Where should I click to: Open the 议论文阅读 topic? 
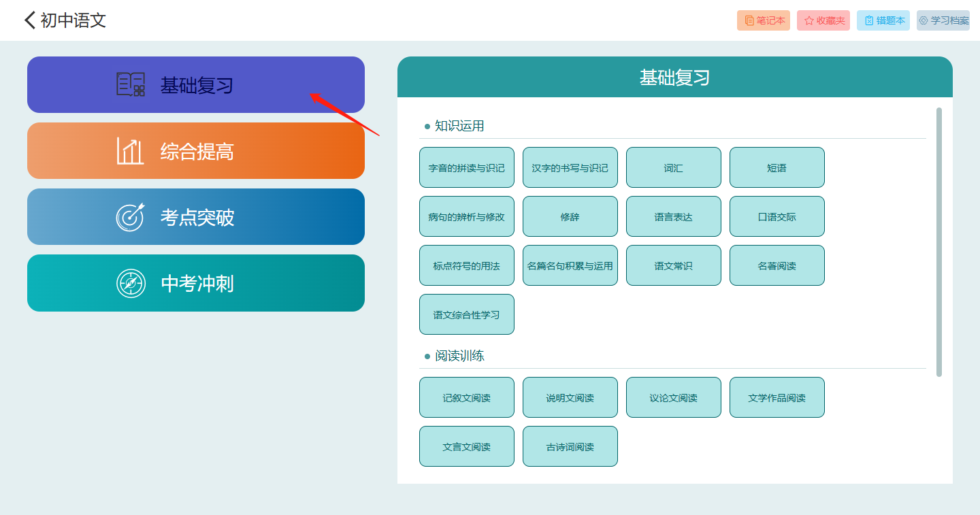[674, 397]
